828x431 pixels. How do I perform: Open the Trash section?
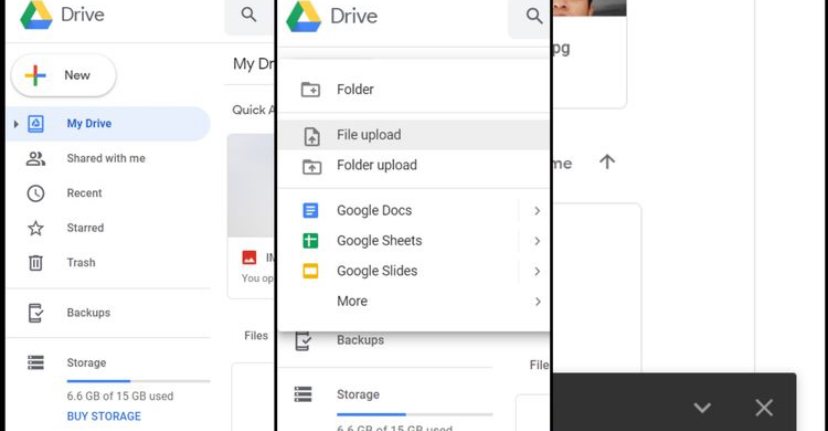[x=81, y=263]
